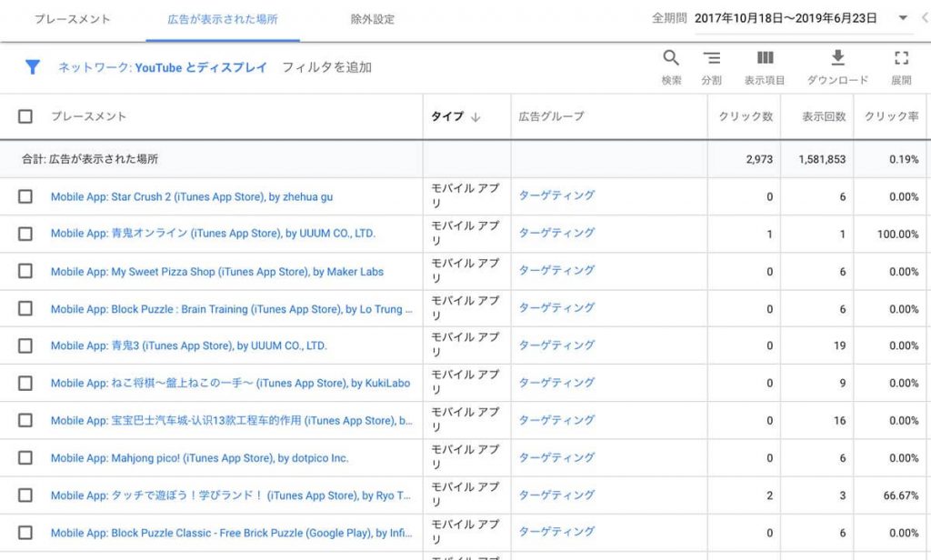Click the ネットワーク: YouTube とディスプレイ filter
931x560 pixels.
coord(163,67)
